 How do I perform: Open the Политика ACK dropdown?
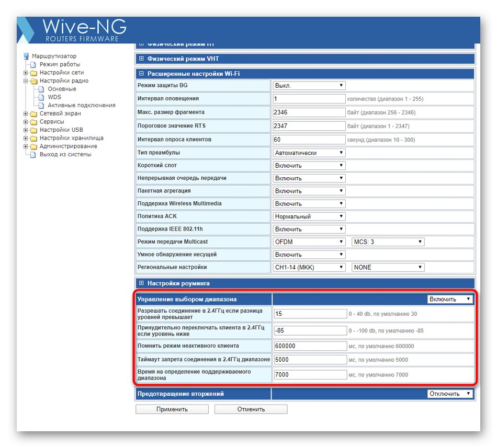(309, 216)
